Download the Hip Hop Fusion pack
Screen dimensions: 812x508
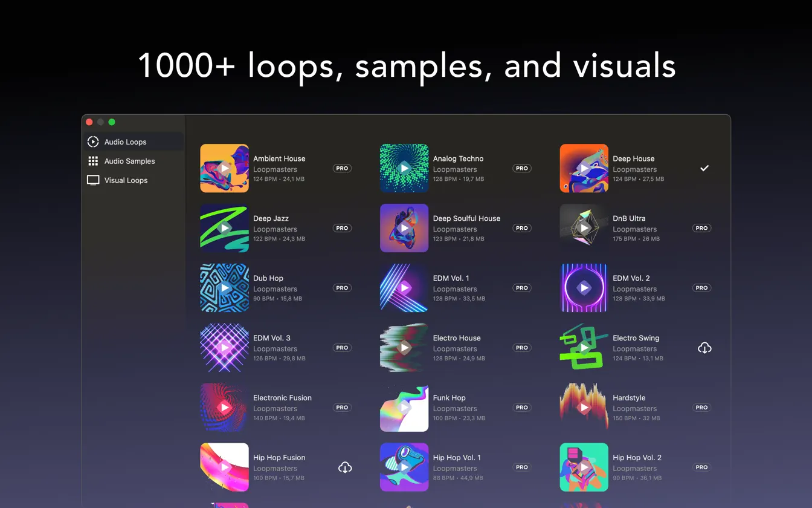point(345,467)
